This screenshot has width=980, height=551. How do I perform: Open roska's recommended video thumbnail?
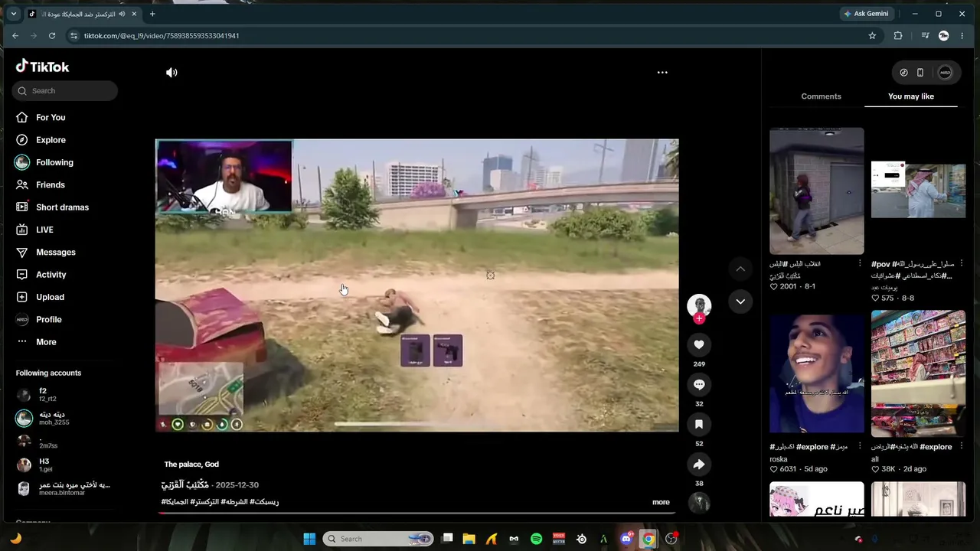point(817,373)
